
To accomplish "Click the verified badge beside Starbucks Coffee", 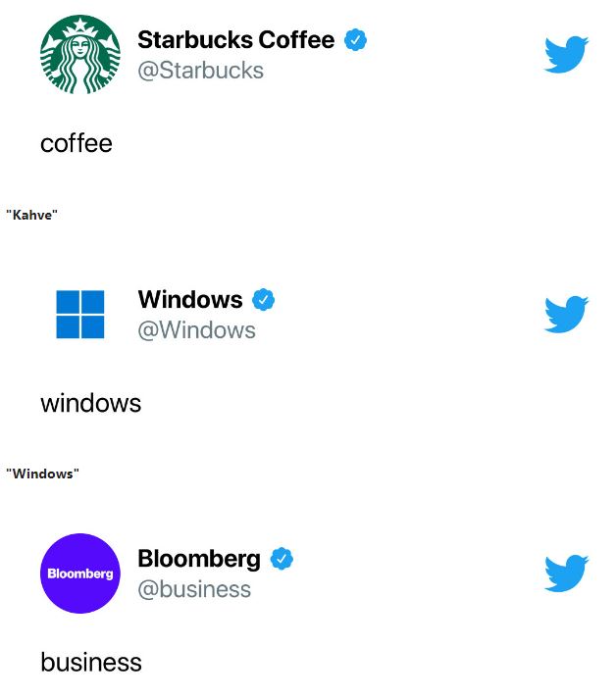I will pos(356,40).
